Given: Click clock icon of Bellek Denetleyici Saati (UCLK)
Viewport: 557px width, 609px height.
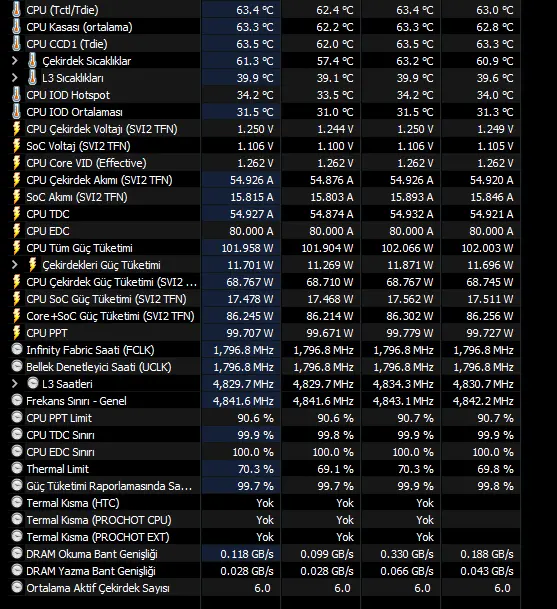Looking at the screenshot, I should pos(17,366).
